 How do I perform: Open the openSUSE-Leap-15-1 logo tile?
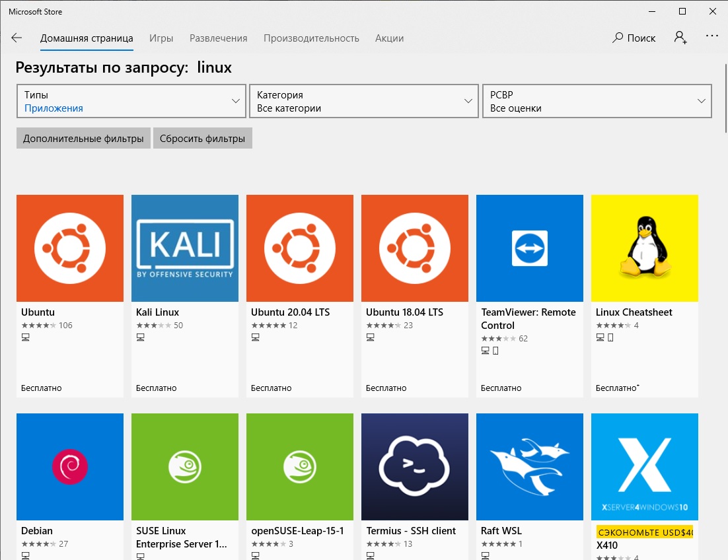(x=300, y=467)
